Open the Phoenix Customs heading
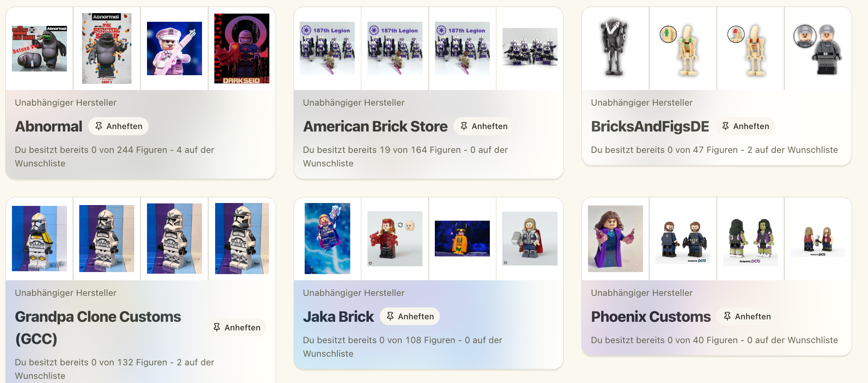 tap(651, 316)
